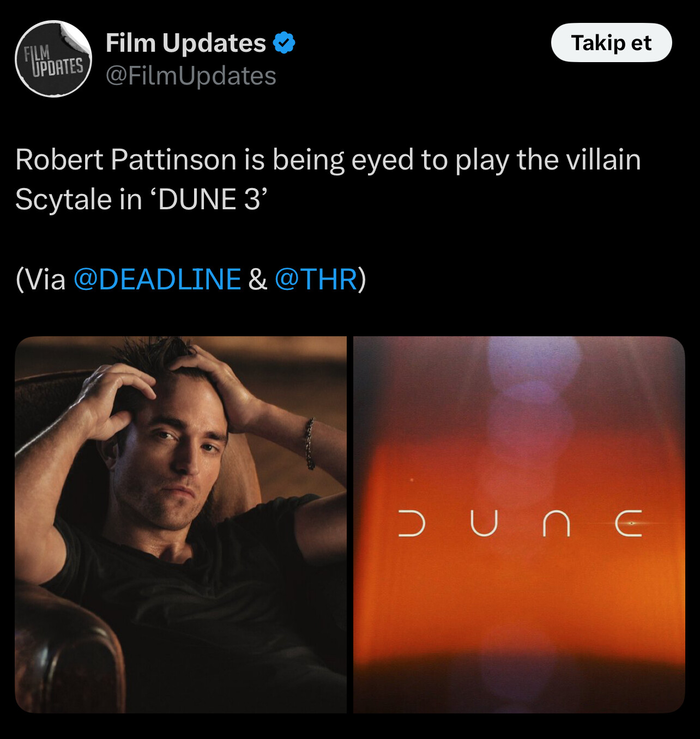Select the Film Updates display name
This screenshot has width=700, height=739.
click(x=186, y=43)
